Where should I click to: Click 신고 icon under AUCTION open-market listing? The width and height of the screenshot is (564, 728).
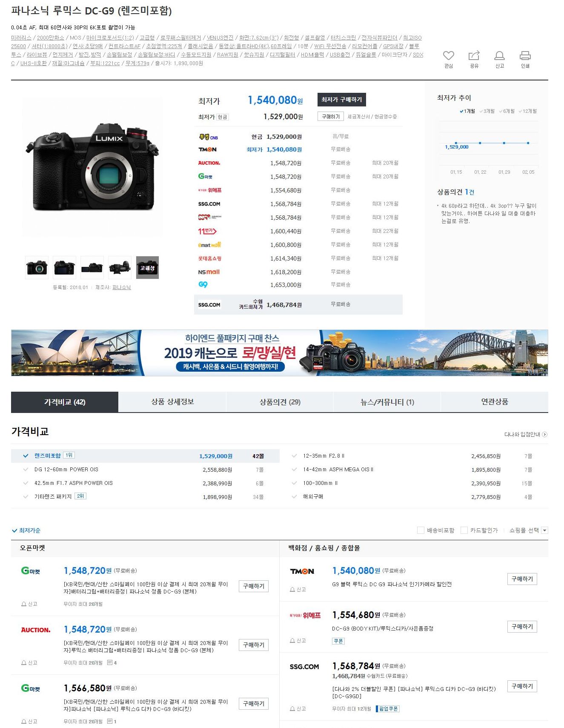(x=29, y=663)
